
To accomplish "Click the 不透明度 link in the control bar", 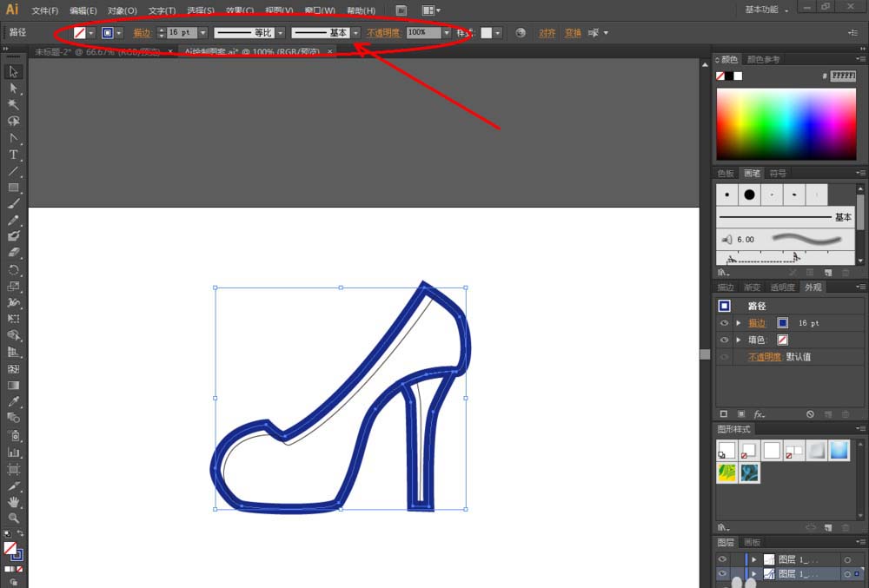I will pos(381,33).
